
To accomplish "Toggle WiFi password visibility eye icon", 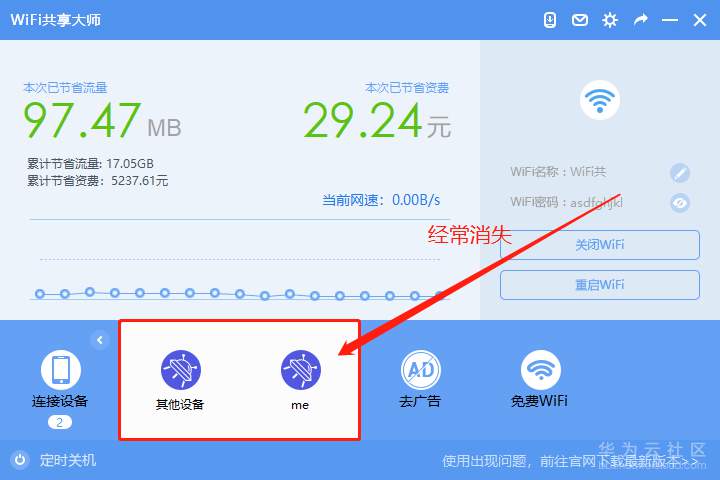I will (680, 203).
